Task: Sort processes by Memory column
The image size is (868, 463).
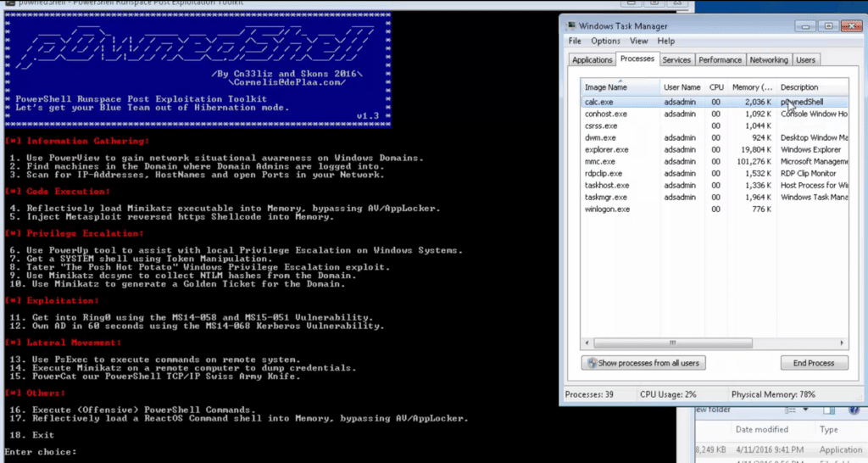Action: click(x=753, y=87)
